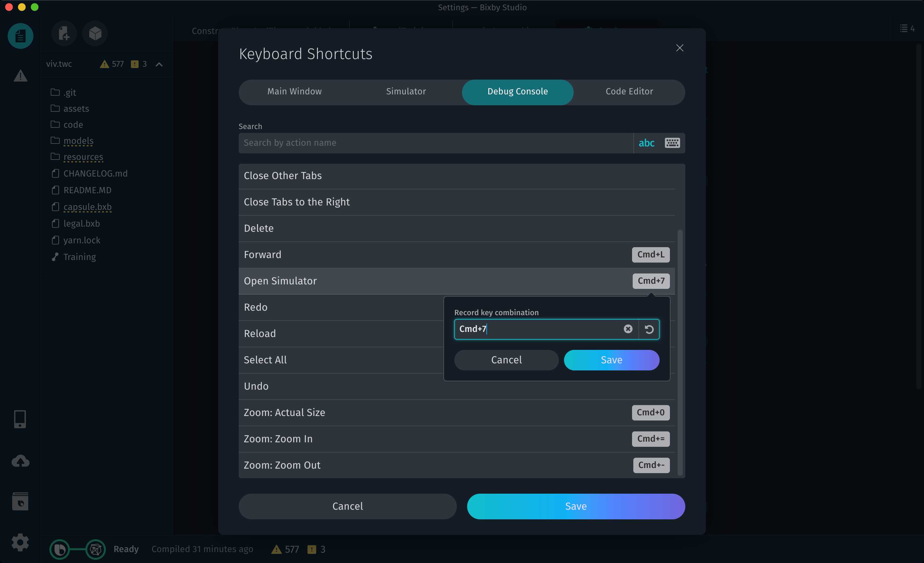Select the Redo action row
Viewport: 924px width, 563px height.
[341, 307]
